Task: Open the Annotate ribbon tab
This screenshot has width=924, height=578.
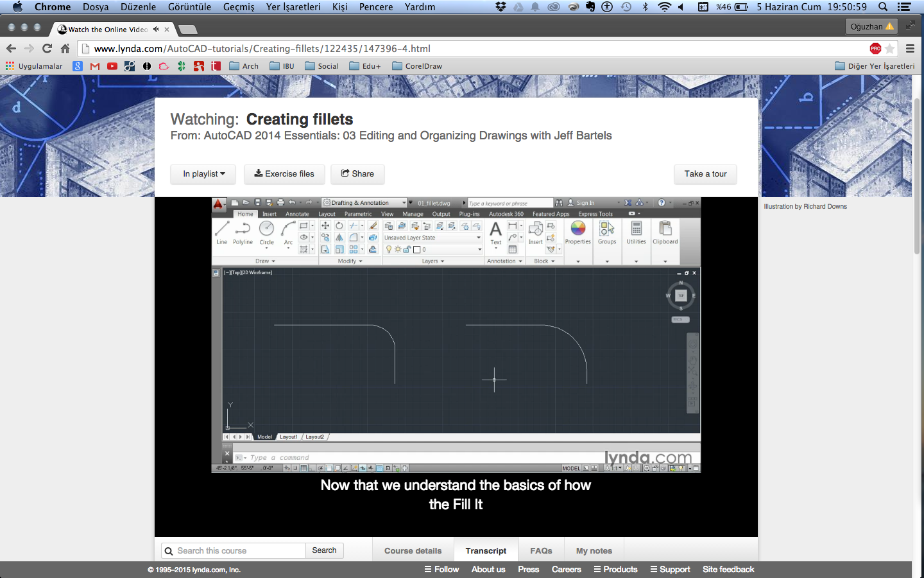Action: [297, 214]
